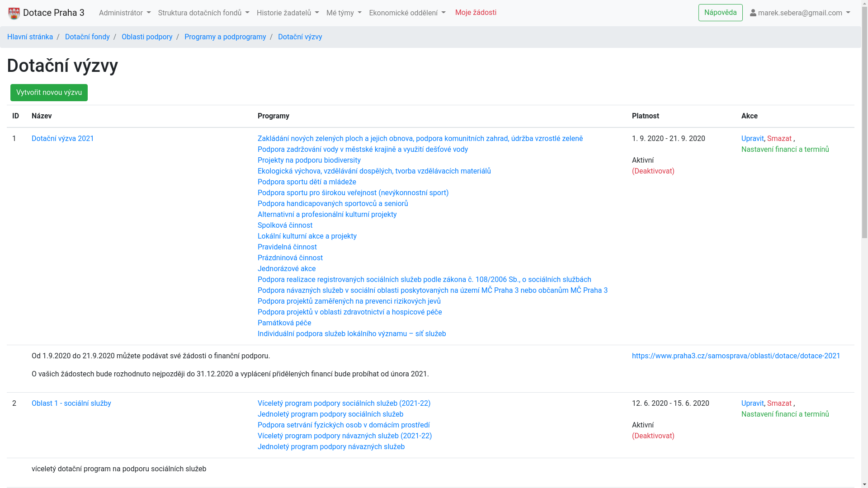Go to Moje žádosti

[x=476, y=13]
